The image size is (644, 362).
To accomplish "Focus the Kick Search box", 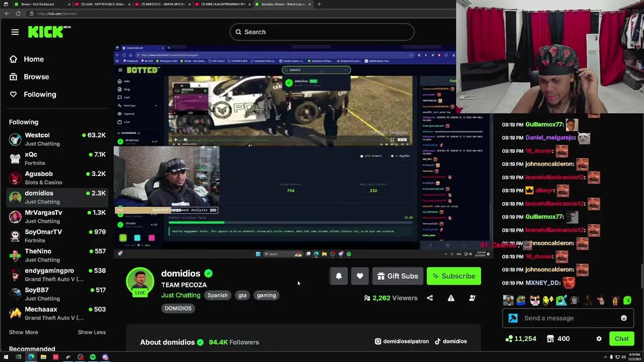I will coord(322,32).
